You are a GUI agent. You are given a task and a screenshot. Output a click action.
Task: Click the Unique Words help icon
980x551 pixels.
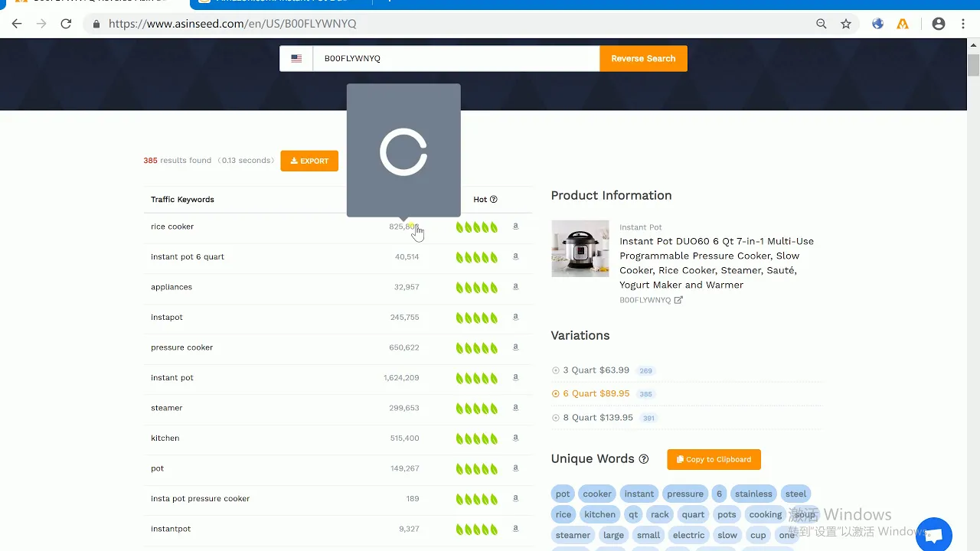644,459
